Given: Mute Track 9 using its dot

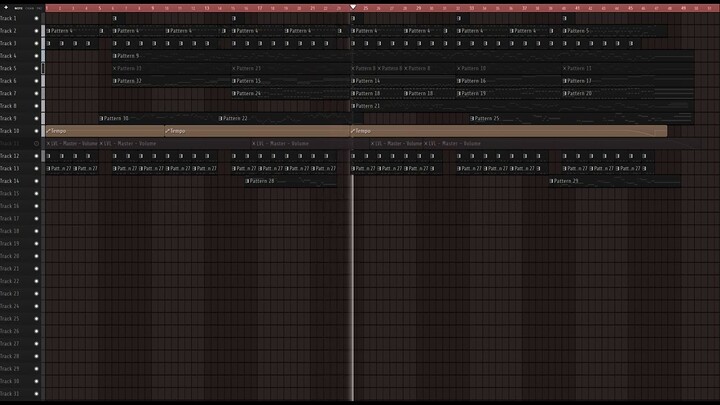Looking at the screenshot, I should [36, 118].
